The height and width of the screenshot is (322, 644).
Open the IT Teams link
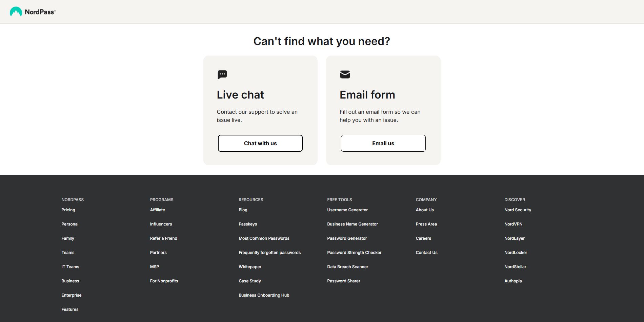pyautogui.click(x=70, y=267)
